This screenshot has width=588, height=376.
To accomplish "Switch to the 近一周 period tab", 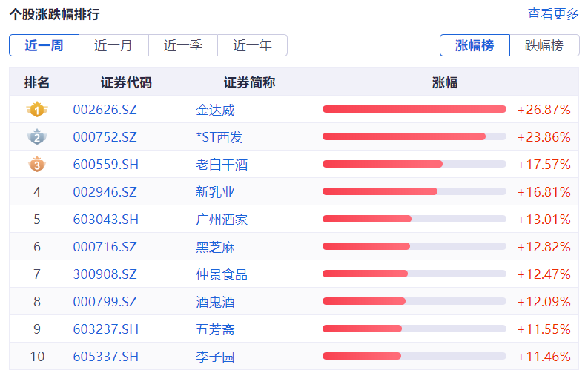I will (44, 45).
